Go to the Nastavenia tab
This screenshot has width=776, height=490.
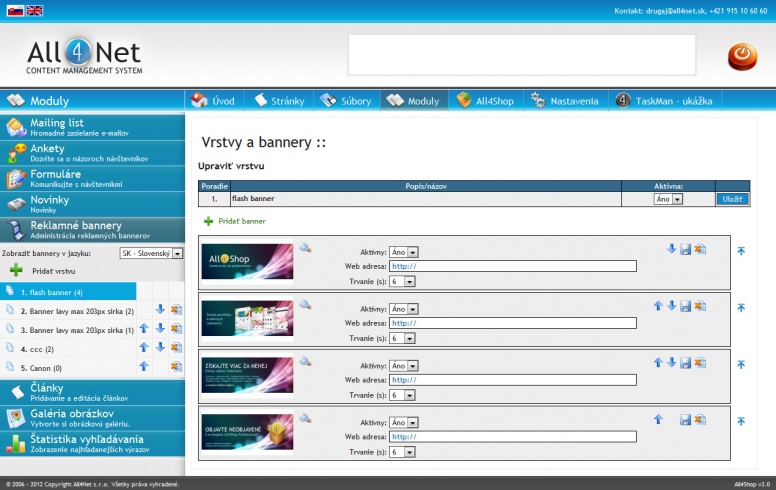[x=565, y=101]
